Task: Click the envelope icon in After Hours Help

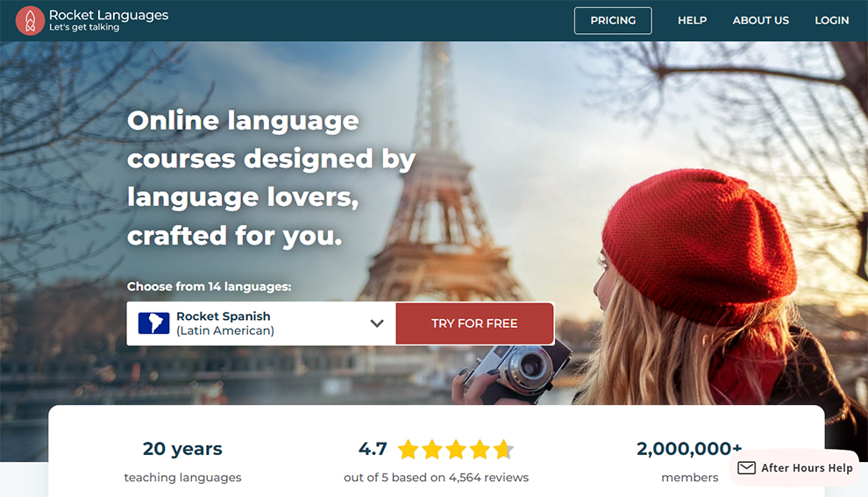Action: point(746,468)
